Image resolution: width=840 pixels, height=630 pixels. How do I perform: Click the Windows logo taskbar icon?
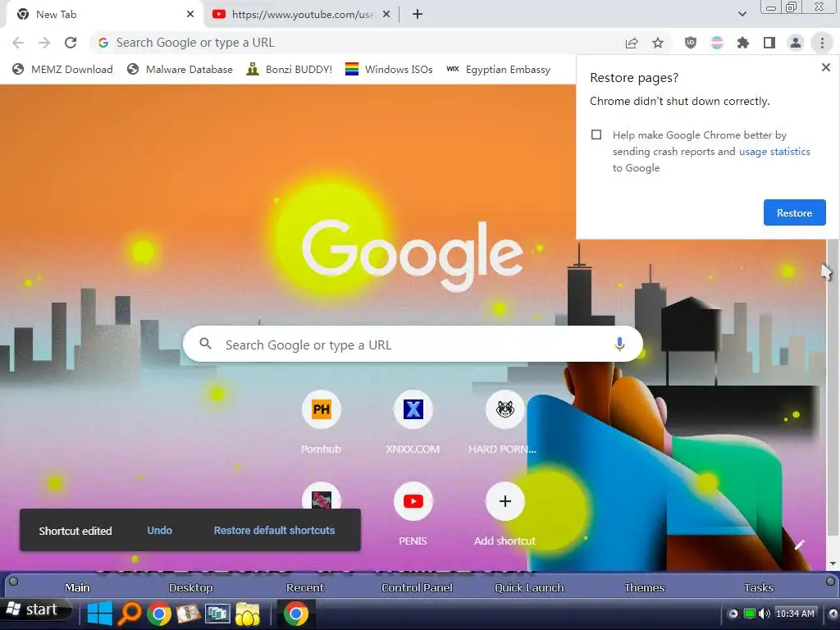99,614
